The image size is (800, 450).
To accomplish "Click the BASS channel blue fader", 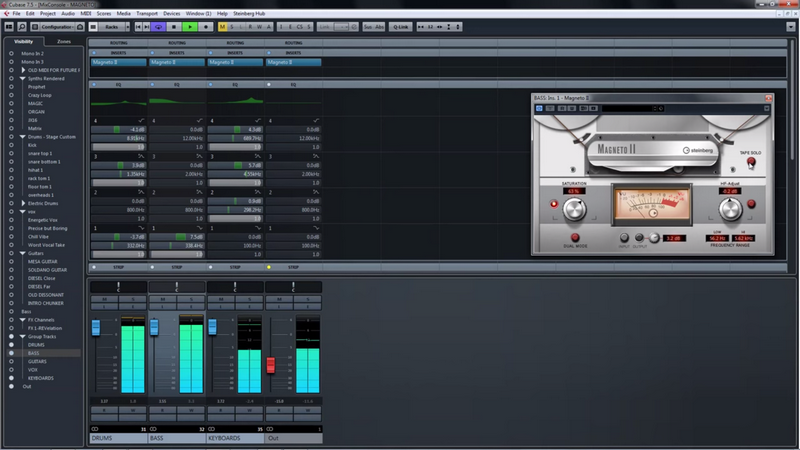I will (x=154, y=327).
